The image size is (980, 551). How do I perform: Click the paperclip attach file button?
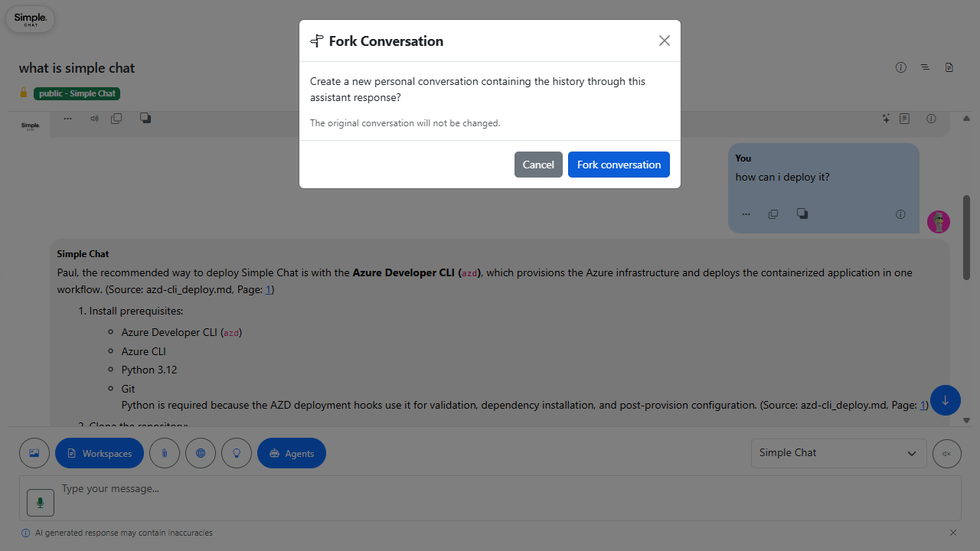[x=165, y=453]
